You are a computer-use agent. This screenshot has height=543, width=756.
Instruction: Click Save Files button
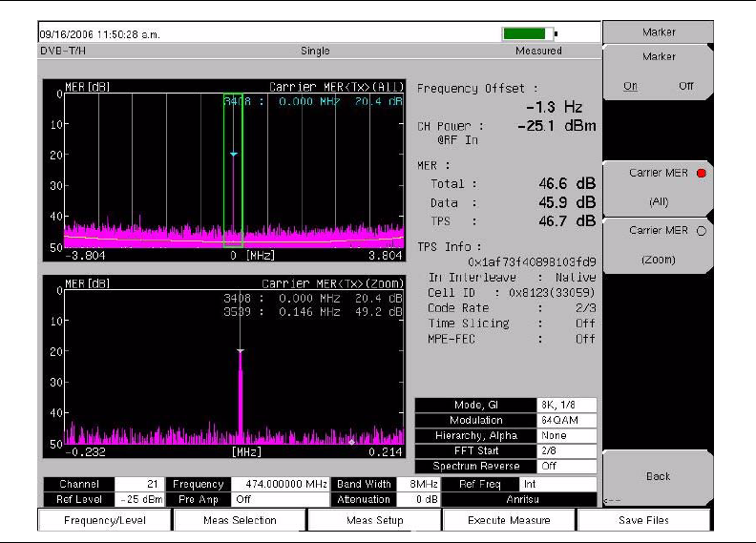coord(643,520)
